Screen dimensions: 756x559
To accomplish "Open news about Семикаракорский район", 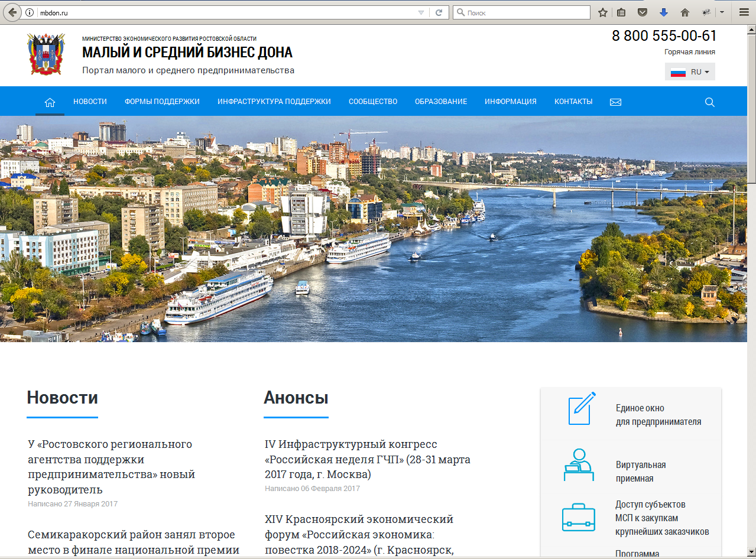I will click(134, 542).
